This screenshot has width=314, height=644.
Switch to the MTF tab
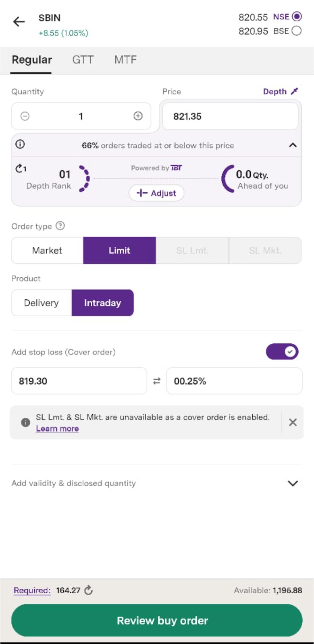tap(125, 60)
